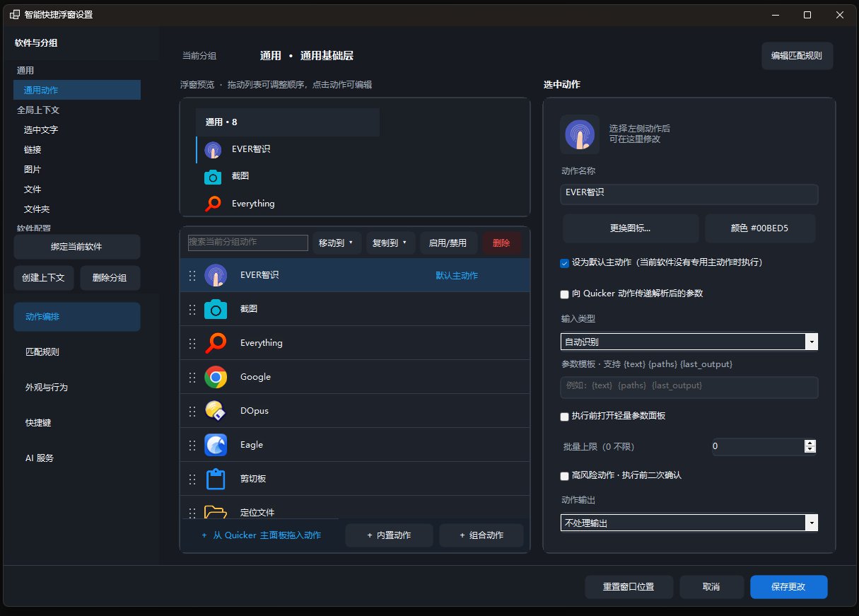
Task: Open the 输入类型 自动识别 dropdown
Action: click(x=689, y=342)
